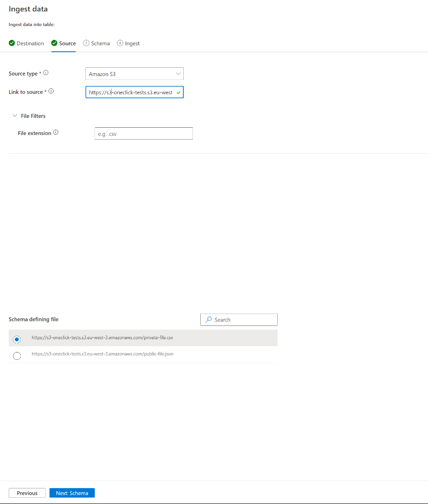The width and height of the screenshot is (428, 504).
Task: Click the Ingest data title
Action: (28, 9)
